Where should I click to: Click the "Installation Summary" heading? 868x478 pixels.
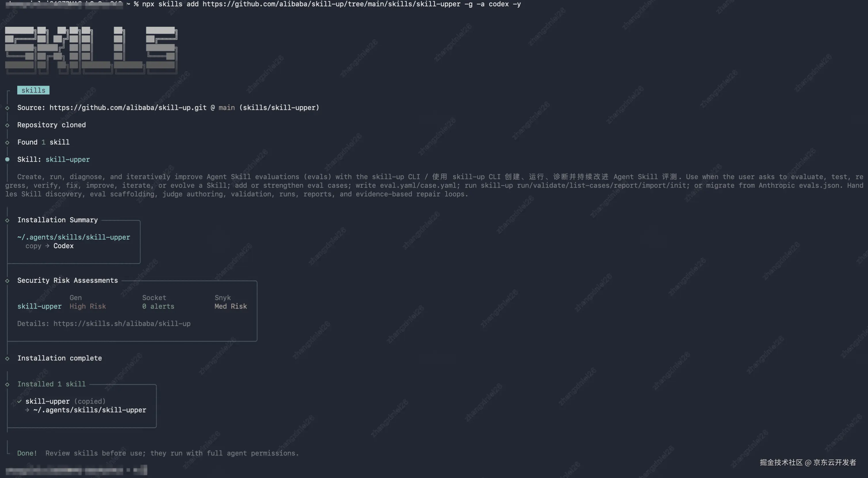(x=58, y=220)
